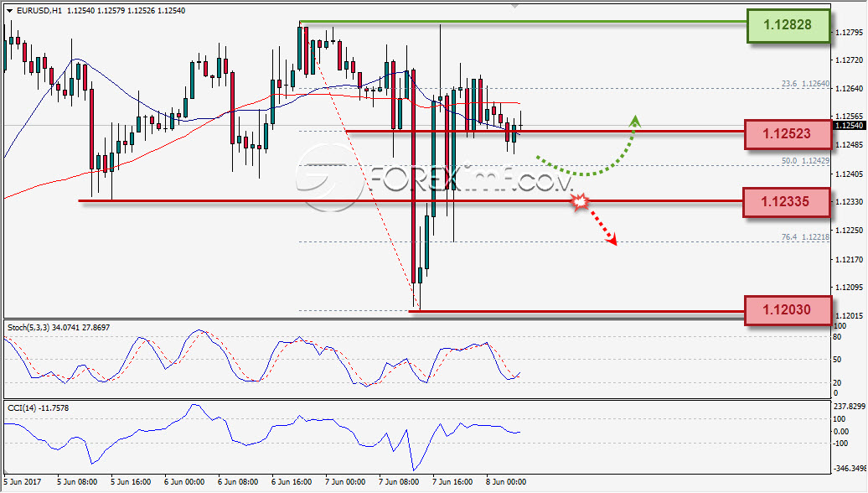Click time axis label 5 Jun 08:00
The height and width of the screenshot is (493, 868).
pyautogui.click(x=77, y=482)
